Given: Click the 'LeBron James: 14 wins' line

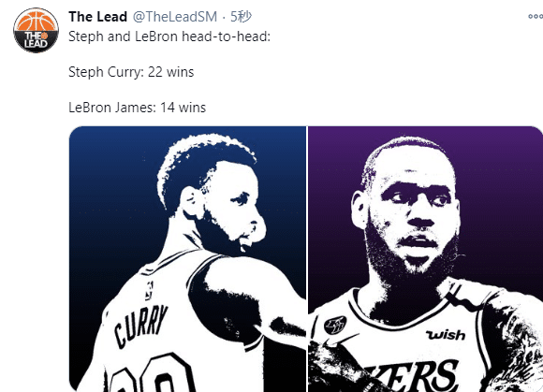Looking at the screenshot, I should pos(137,108).
